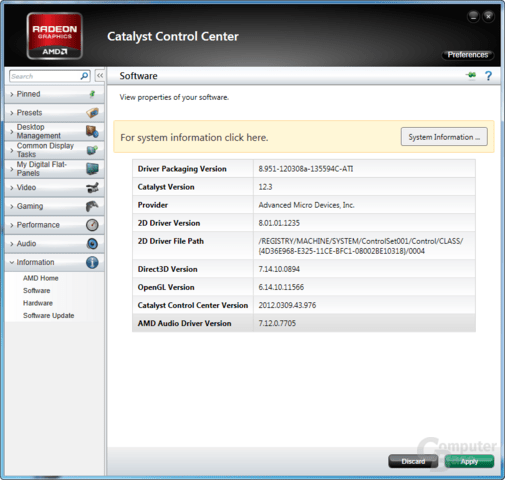This screenshot has height=480, width=505.
Task: Click the Driver Packaging Version label
Action: click(182, 169)
